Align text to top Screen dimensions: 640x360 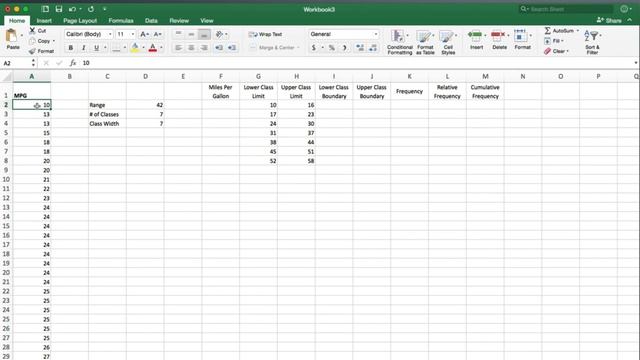(178, 34)
